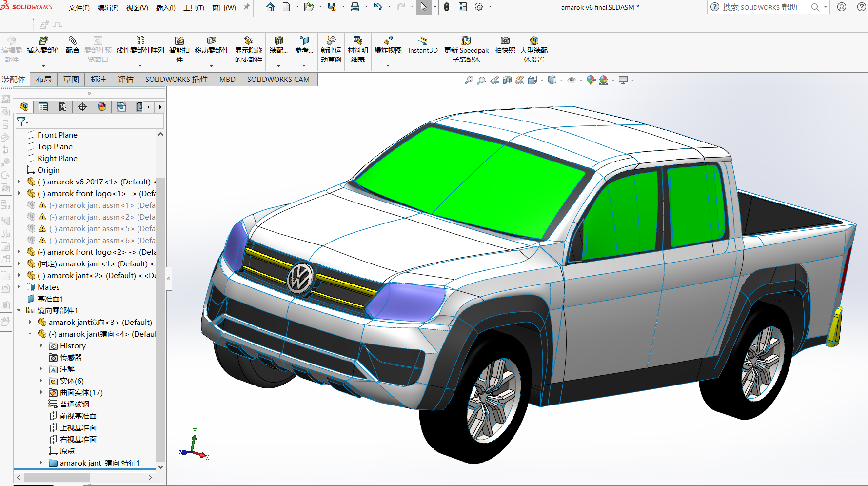The height and width of the screenshot is (486, 868).
Task: Create an 爆炸视图 exploded view
Action: (x=388, y=45)
